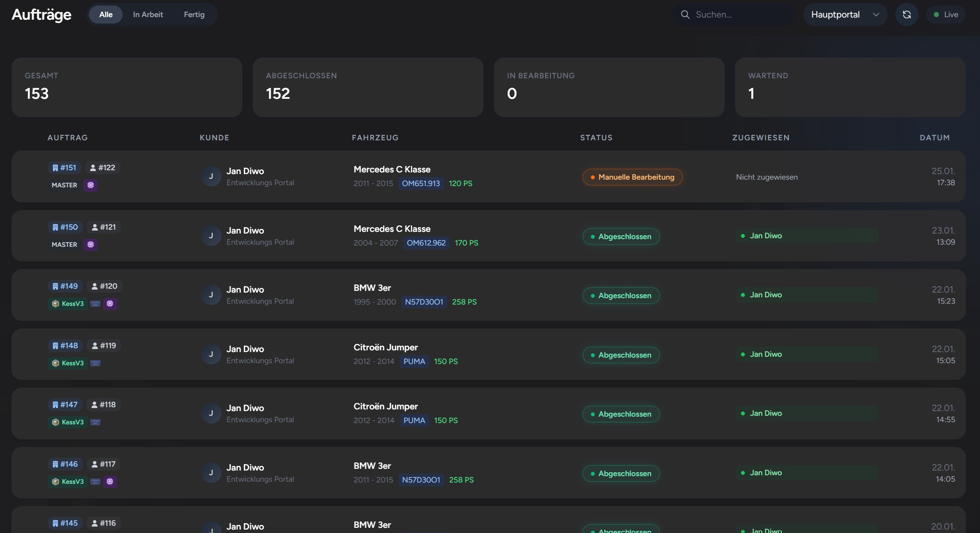Click the Manuelle Bearbeitung status badge
The image size is (980, 533).
point(632,177)
